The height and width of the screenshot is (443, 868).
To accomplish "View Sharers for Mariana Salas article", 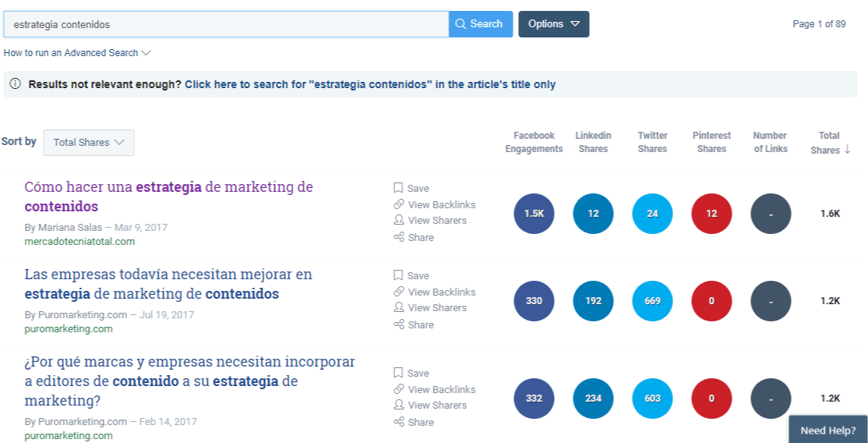I will pyautogui.click(x=430, y=220).
